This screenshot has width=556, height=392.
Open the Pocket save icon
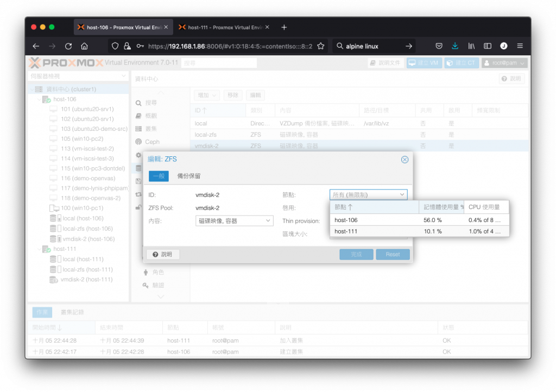click(439, 46)
